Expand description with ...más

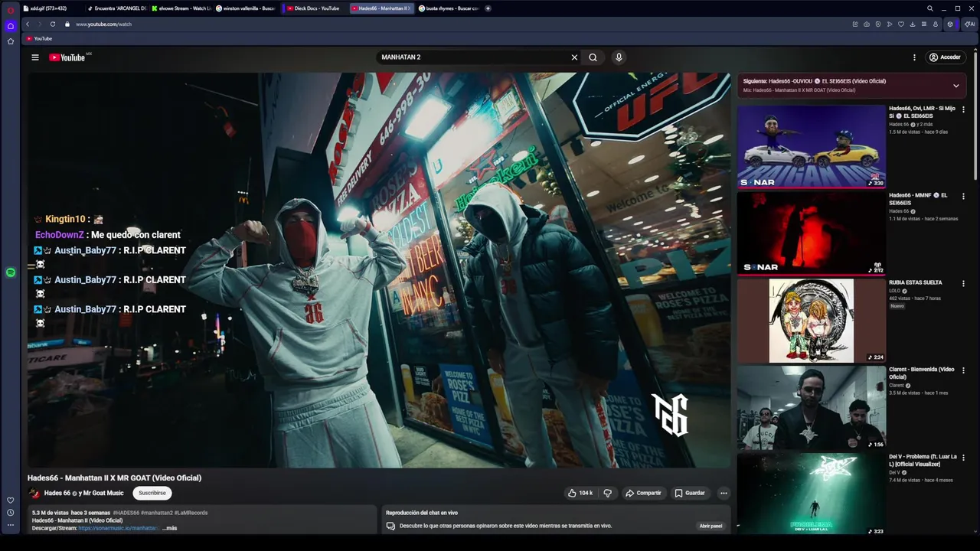[170, 528]
